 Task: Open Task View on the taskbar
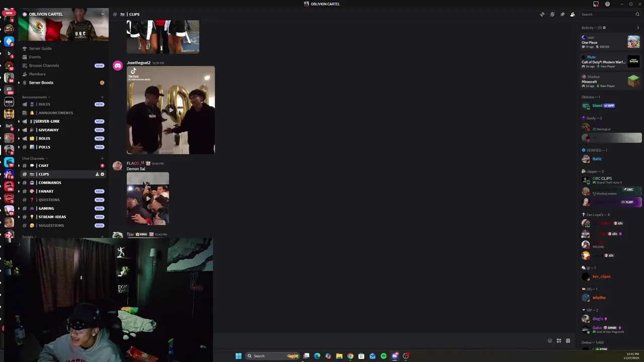(x=306, y=356)
